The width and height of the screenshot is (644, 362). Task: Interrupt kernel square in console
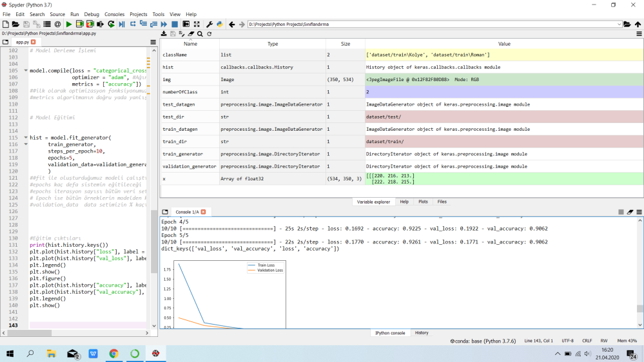pos(621,212)
